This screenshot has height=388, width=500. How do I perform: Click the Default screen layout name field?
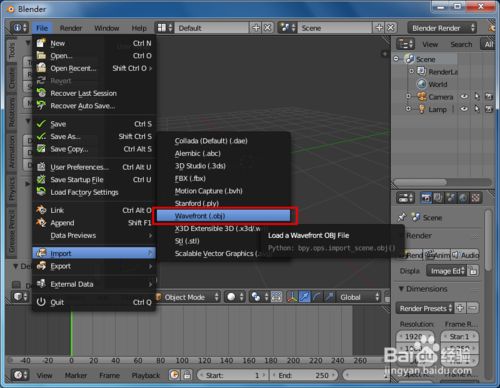pyautogui.click(x=212, y=28)
